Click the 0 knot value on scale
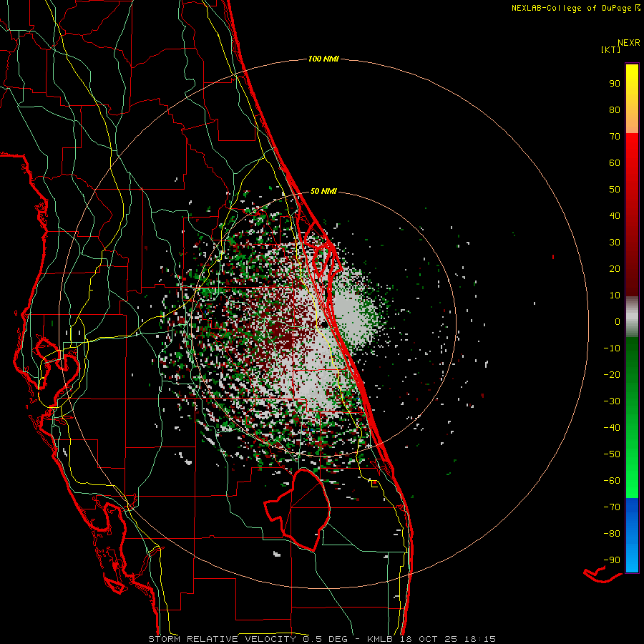644x644 pixels. pyautogui.click(x=618, y=321)
